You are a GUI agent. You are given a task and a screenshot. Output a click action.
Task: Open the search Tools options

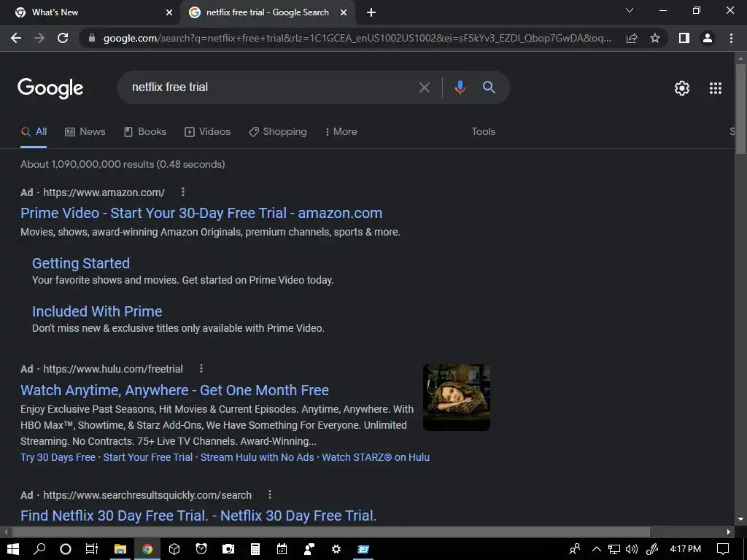(483, 132)
